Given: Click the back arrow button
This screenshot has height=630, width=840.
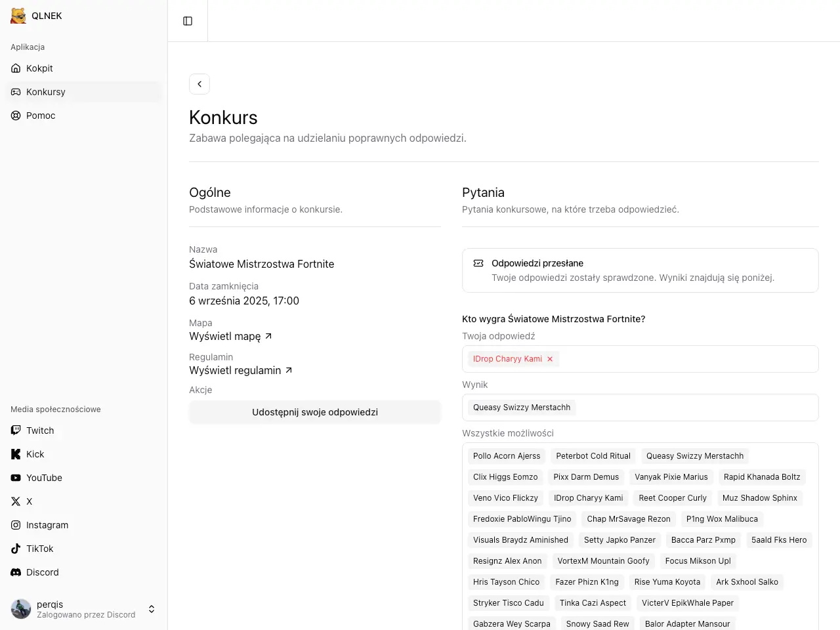Looking at the screenshot, I should [199, 84].
